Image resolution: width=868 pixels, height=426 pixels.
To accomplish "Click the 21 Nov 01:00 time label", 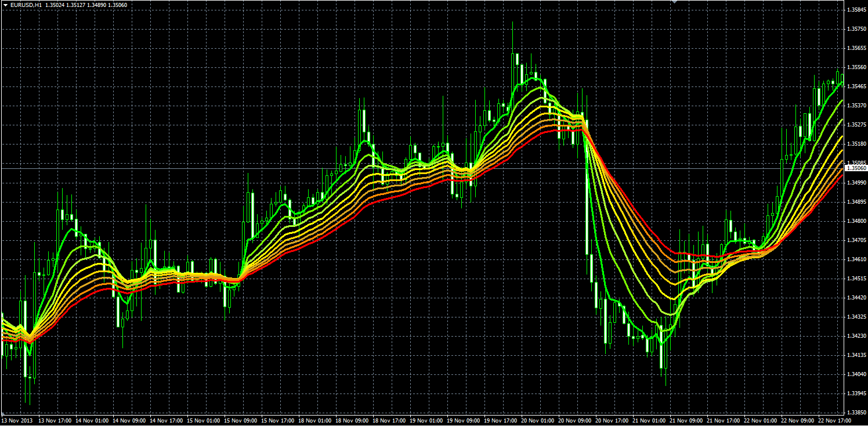I will tap(650, 420).
